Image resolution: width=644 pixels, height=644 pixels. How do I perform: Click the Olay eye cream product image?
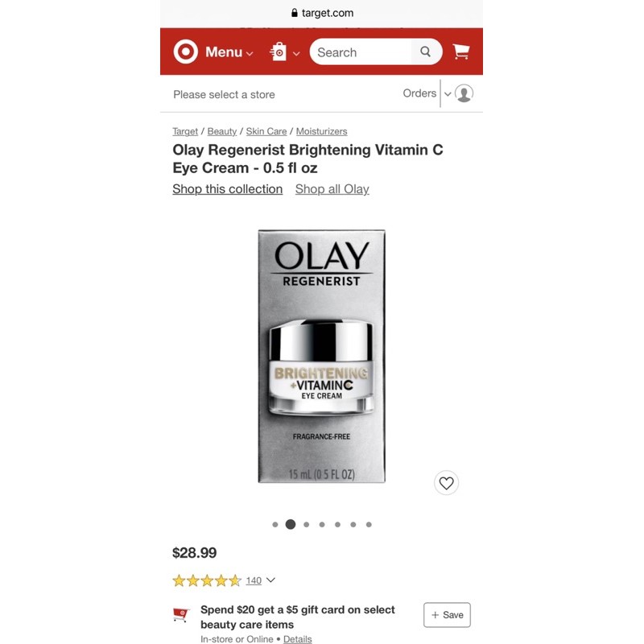click(x=321, y=357)
